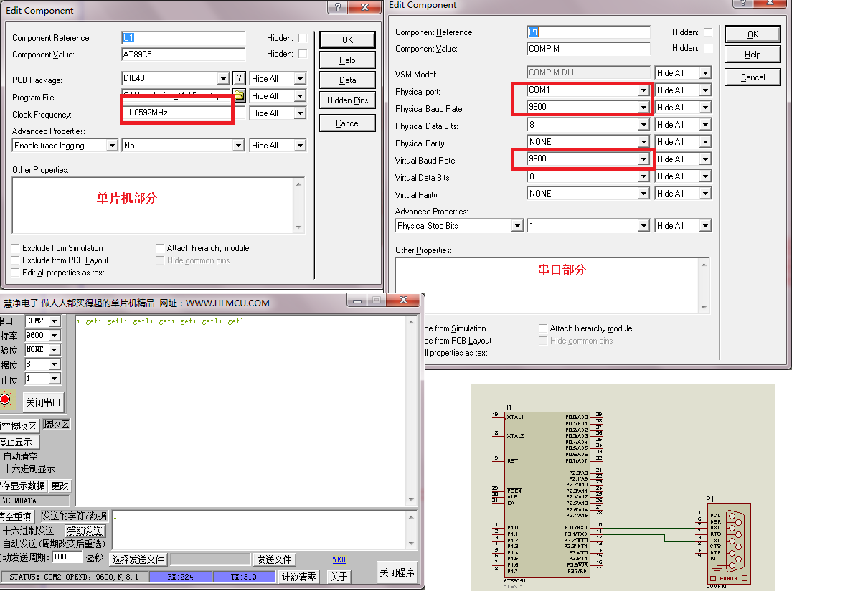
Task: Open the Enable trace logging dropdown
Action: point(112,146)
